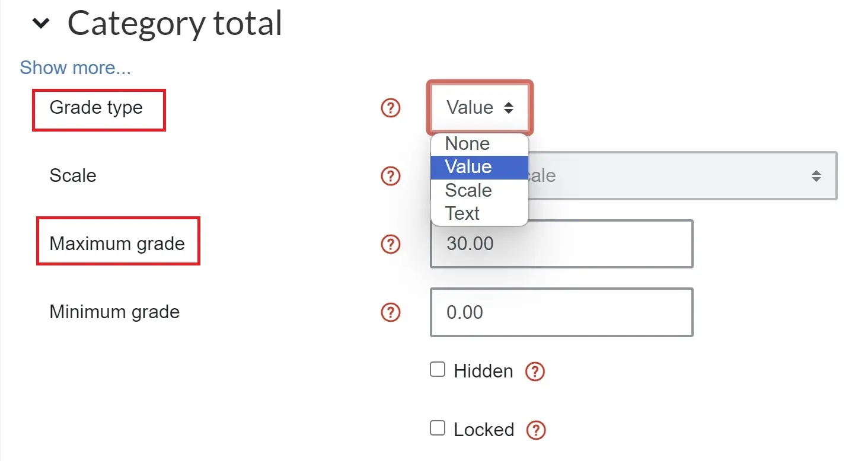The width and height of the screenshot is (868, 461).
Task: Click the Category total heading
Action: click(175, 24)
